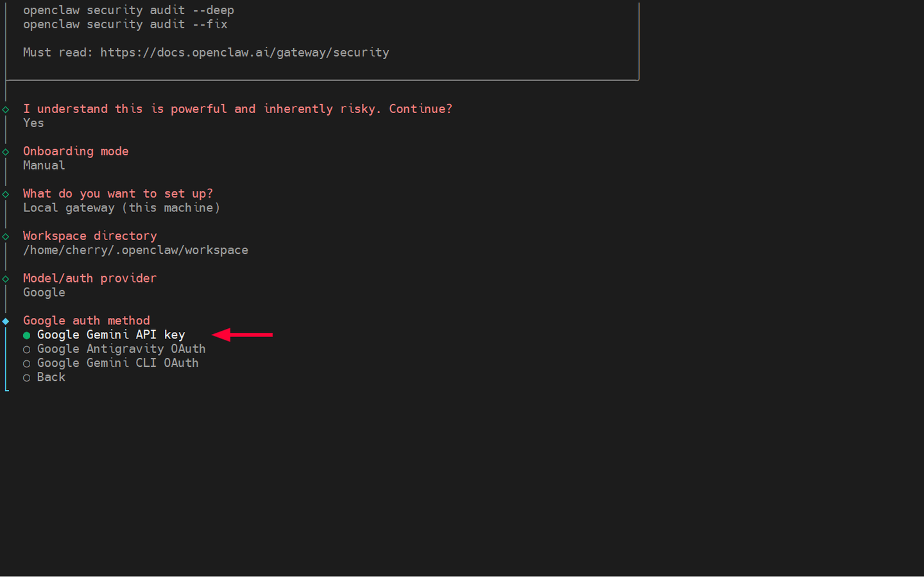Select the Manual onboarding mode entry

click(x=44, y=165)
